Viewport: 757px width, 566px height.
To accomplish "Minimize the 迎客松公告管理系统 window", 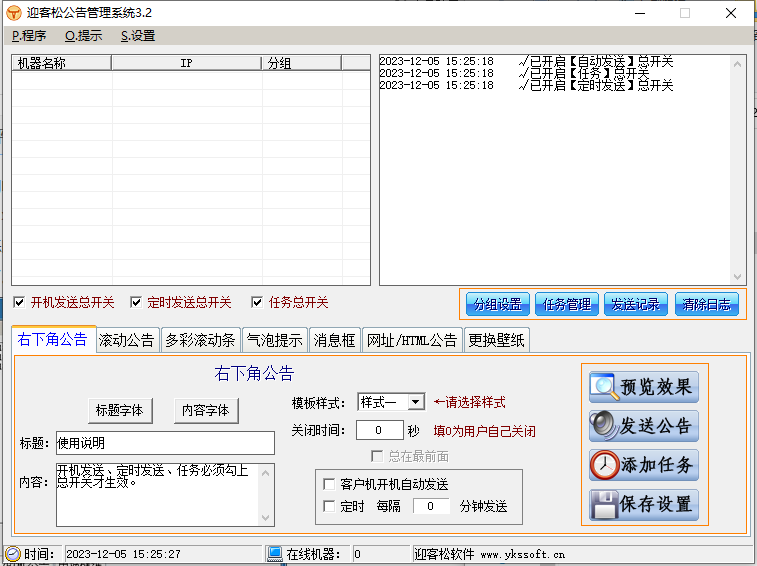I will [x=640, y=13].
